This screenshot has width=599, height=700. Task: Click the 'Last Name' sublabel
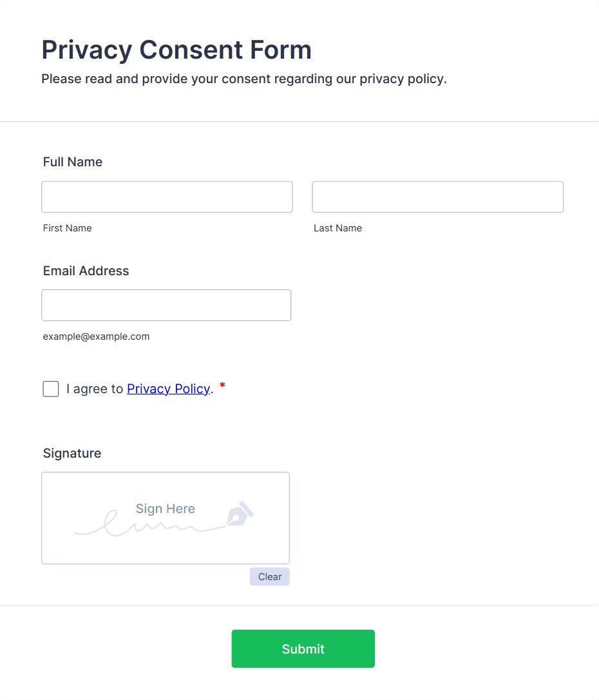(338, 228)
